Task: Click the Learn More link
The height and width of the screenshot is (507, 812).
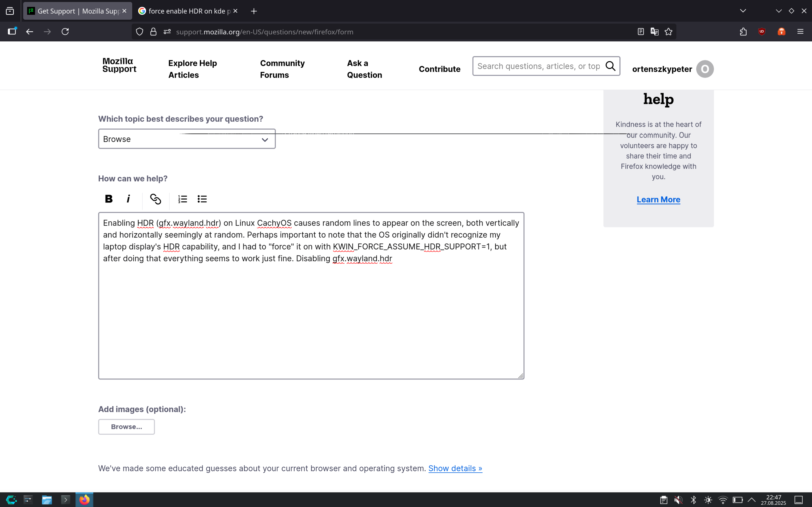Action: coord(658,199)
